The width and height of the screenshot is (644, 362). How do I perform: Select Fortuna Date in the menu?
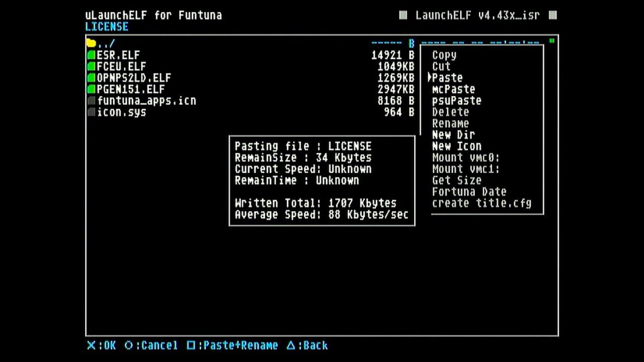coord(469,192)
